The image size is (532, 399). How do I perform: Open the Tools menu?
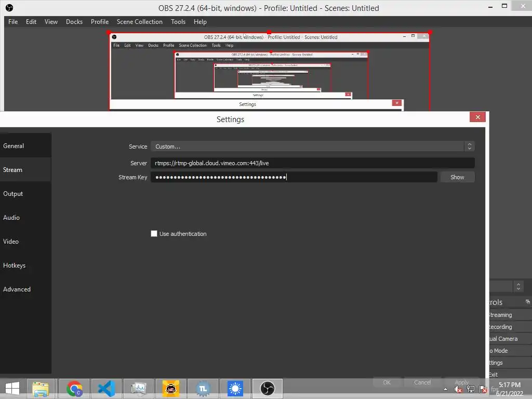(178, 22)
